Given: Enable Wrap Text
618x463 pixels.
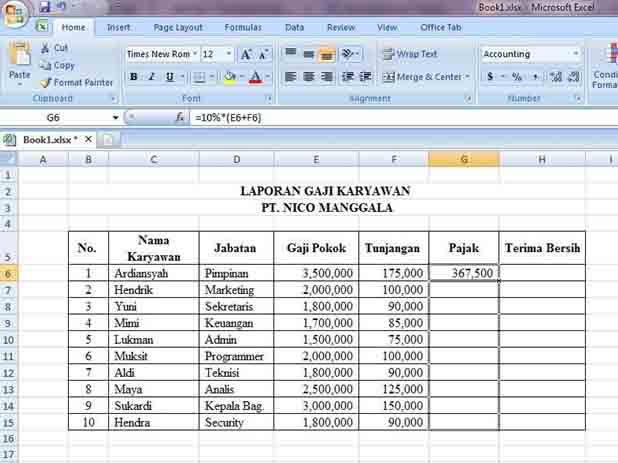Looking at the screenshot, I should [x=410, y=54].
